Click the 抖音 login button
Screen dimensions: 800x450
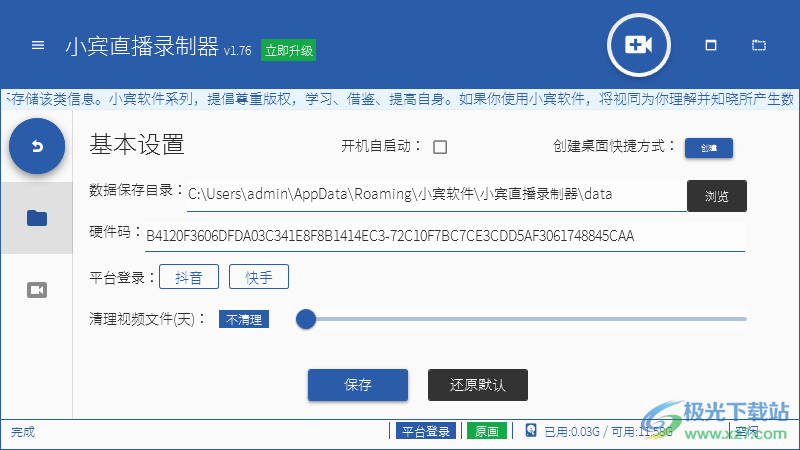click(x=189, y=277)
